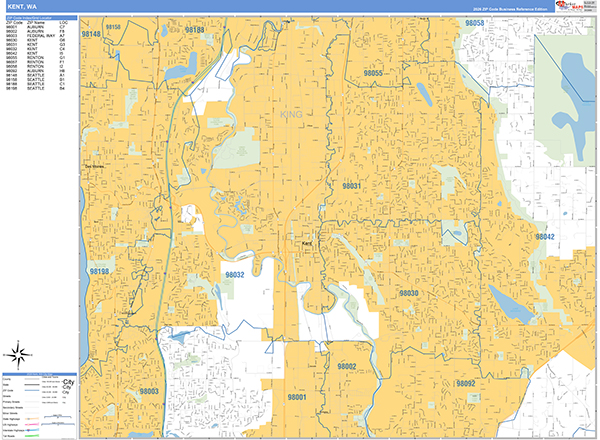The image size is (600, 440).
Task: Select the 98148 ZIP label on the map
Action: click(91, 34)
